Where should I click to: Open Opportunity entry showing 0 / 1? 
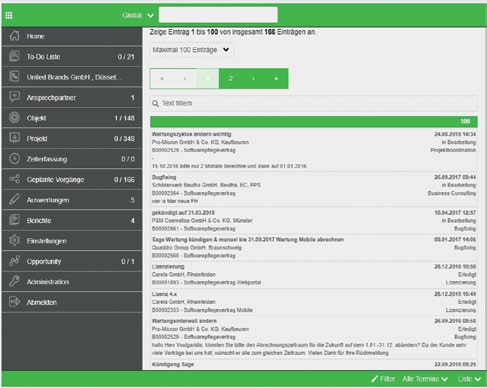72,261
